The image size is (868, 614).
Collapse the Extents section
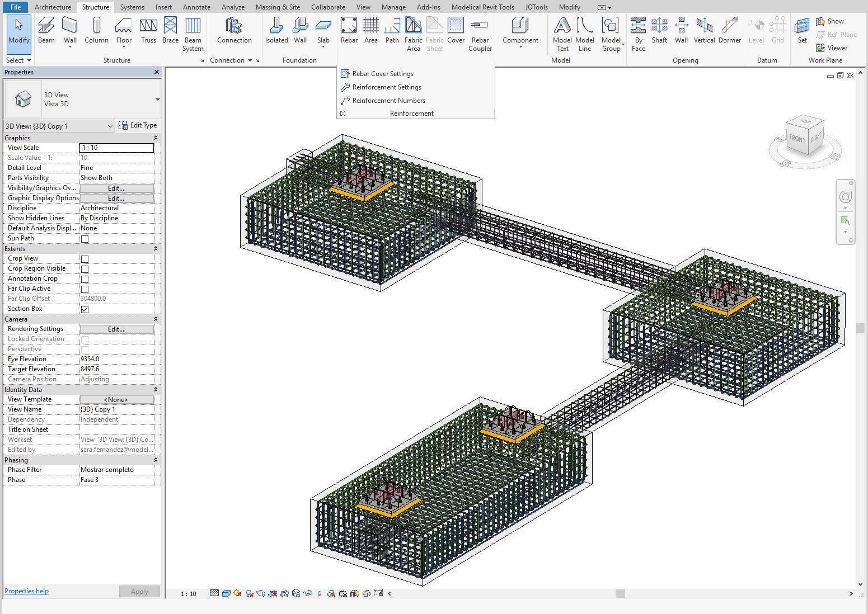click(156, 248)
